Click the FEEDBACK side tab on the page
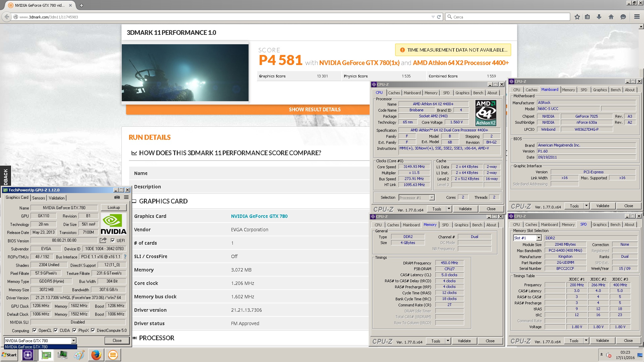 tap(5, 176)
